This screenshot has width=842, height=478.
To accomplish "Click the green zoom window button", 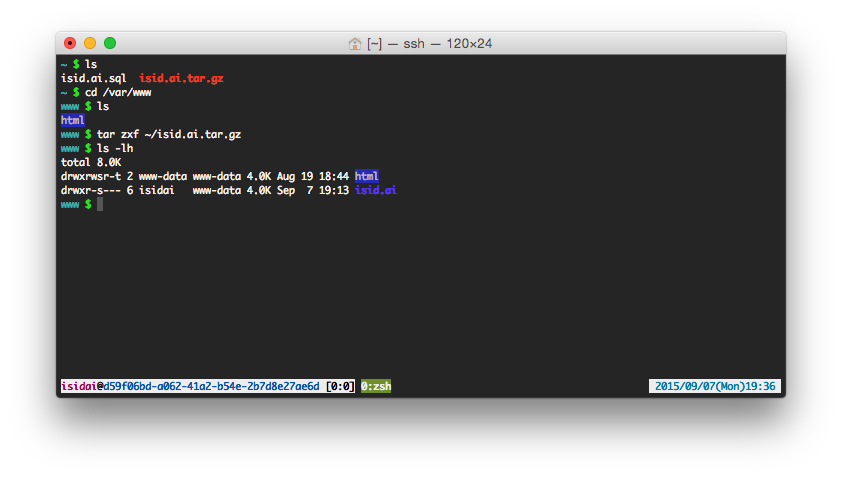I will point(110,43).
